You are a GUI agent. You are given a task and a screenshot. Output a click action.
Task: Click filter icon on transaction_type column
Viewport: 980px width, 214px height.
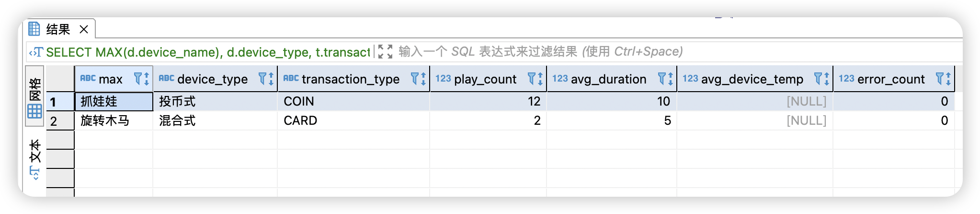415,79
